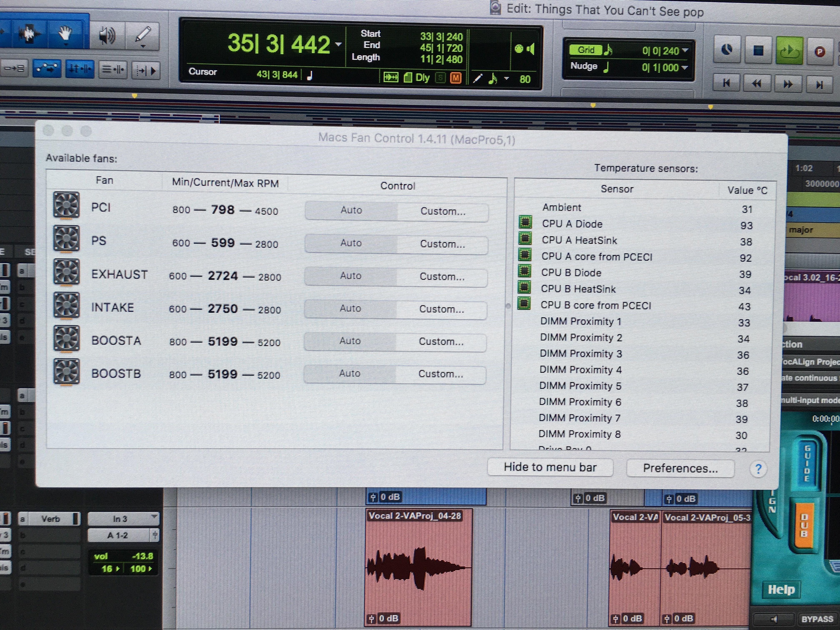Toggle Insertion Follows Playback button
840x630 pixels.
click(x=146, y=70)
